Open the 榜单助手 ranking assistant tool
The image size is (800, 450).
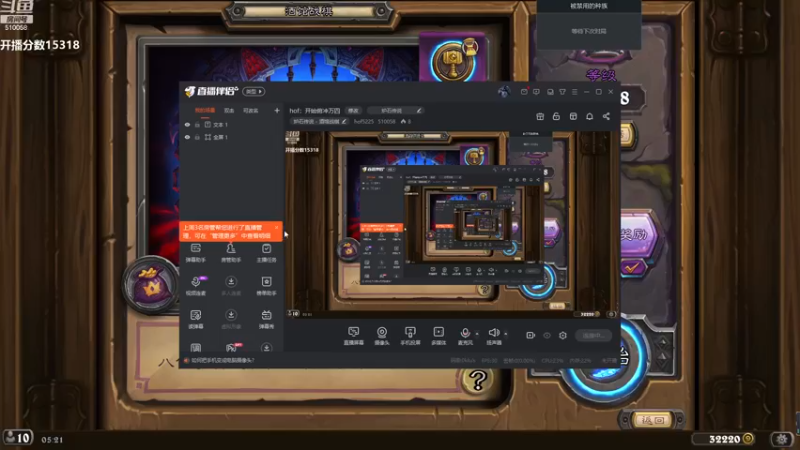(x=266, y=286)
